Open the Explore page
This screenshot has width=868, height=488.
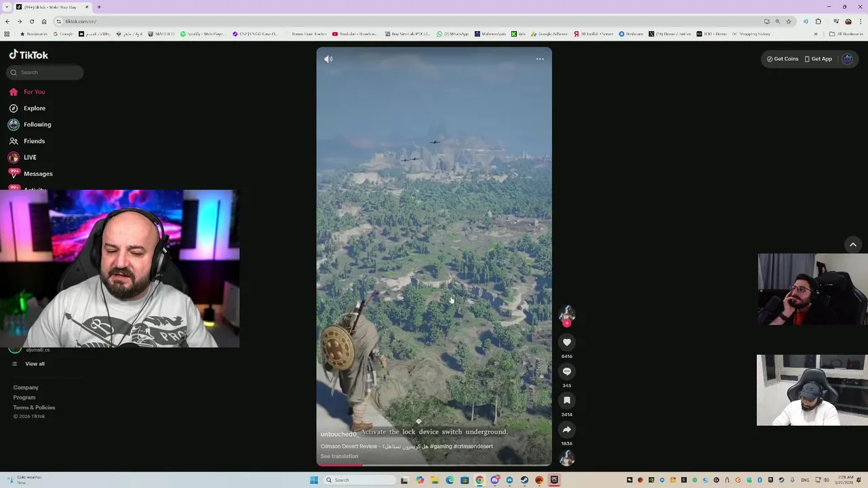tap(28, 108)
